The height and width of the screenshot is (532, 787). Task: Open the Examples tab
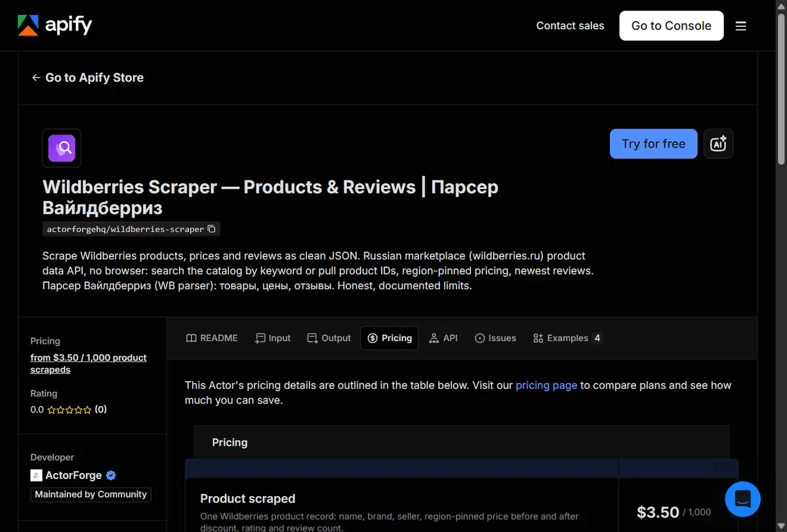click(567, 338)
